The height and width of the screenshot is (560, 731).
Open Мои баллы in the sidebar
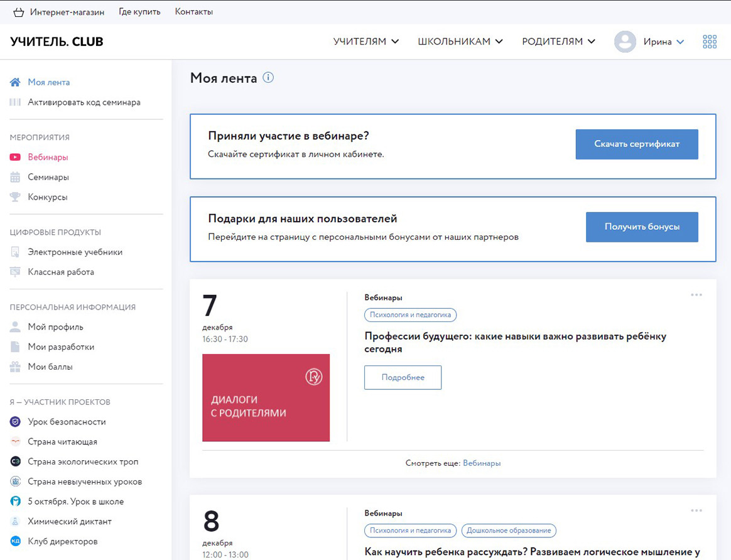tap(50, 367)
